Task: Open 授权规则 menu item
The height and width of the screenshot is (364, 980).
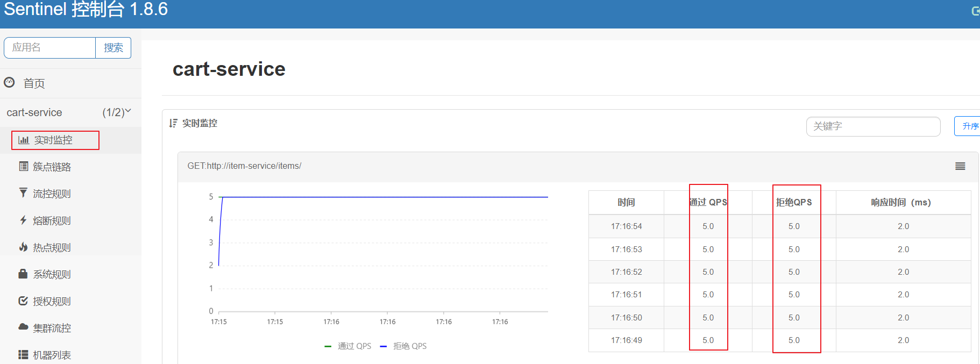Action: click(x=52, y=301)
